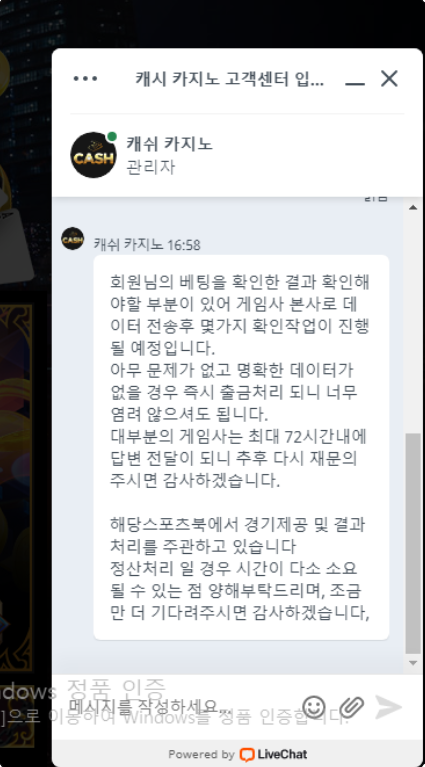Send message with the paper plane icon
The image size is (425, 767).
pyautogui.click(x=388, y=707)
